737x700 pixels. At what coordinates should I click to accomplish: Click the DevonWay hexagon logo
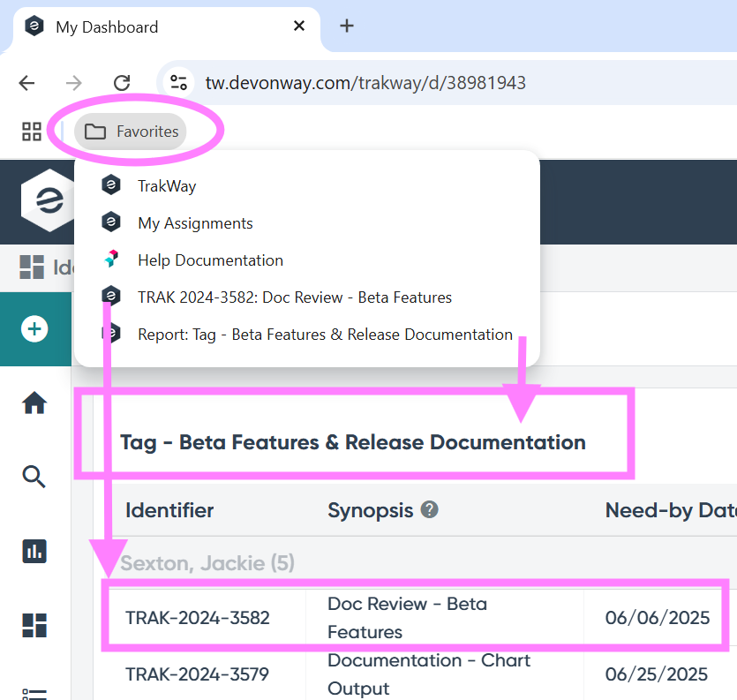point(48,200)
